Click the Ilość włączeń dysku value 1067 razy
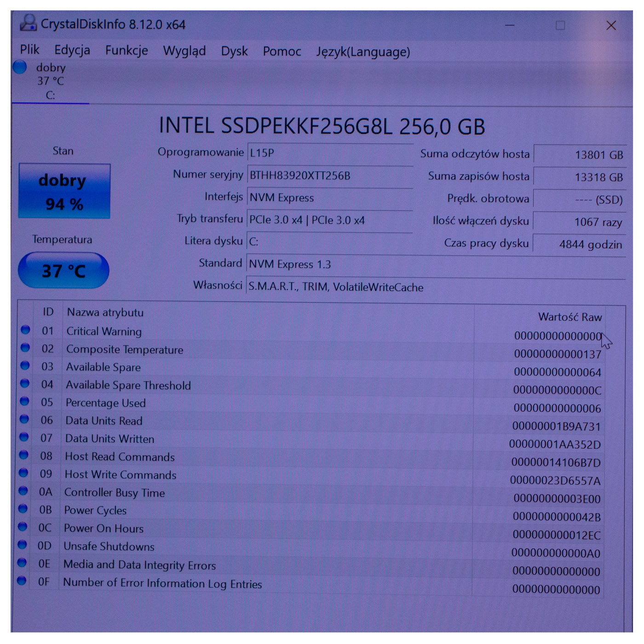 click(x=580, y=222)
